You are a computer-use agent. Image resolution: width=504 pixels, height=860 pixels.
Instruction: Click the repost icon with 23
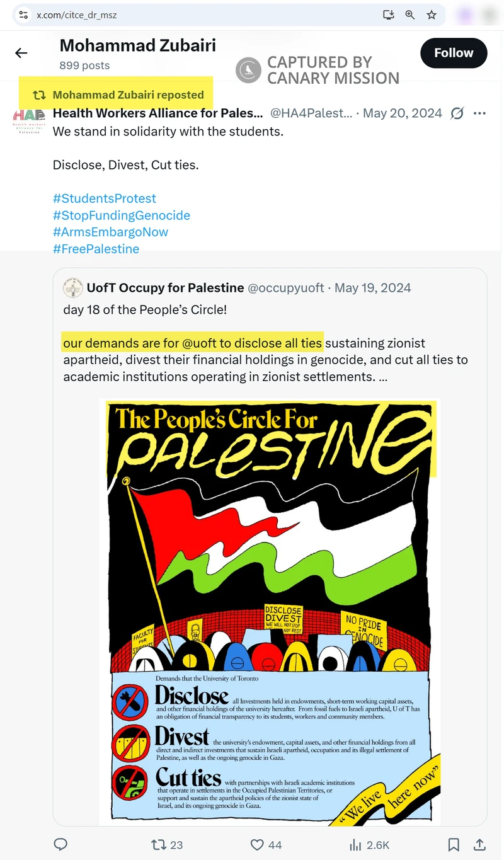point(160,844)
